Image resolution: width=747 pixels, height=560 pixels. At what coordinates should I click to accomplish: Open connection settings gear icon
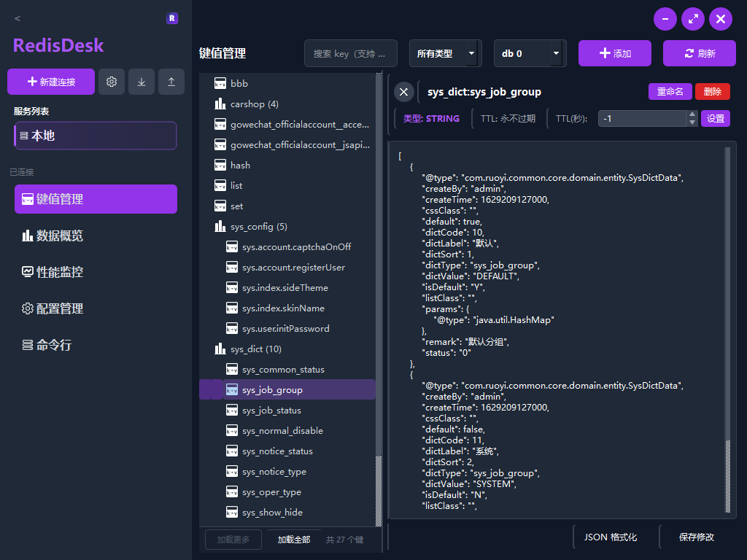[x=112, y=82]
